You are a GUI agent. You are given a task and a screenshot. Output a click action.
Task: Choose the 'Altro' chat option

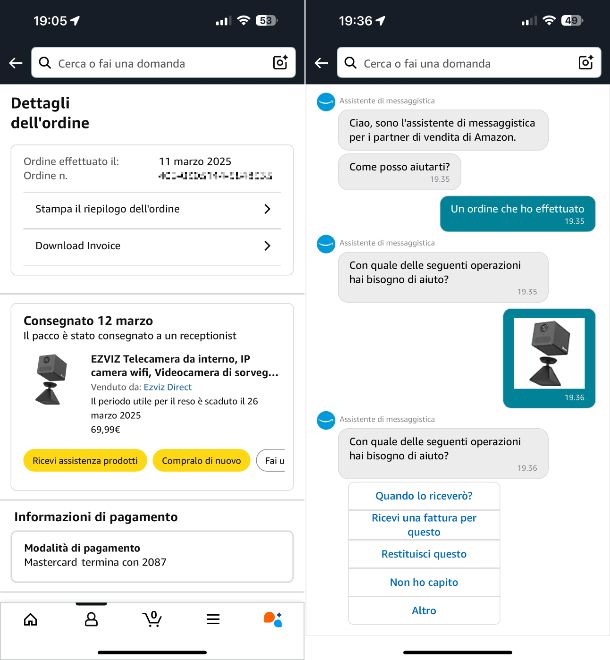coord(424,611)
